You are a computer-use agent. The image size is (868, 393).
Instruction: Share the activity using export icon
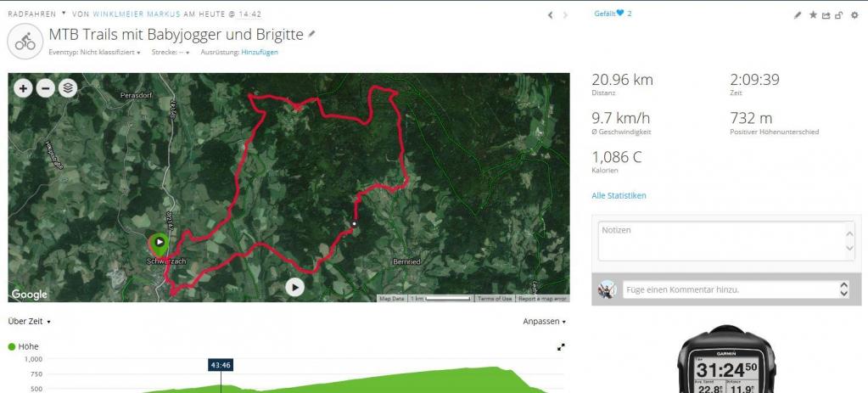pos(826,15)
